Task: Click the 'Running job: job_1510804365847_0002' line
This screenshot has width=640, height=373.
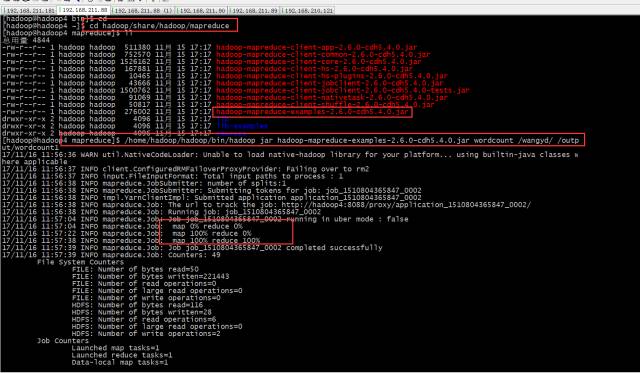Action: [x=161, y=212]
